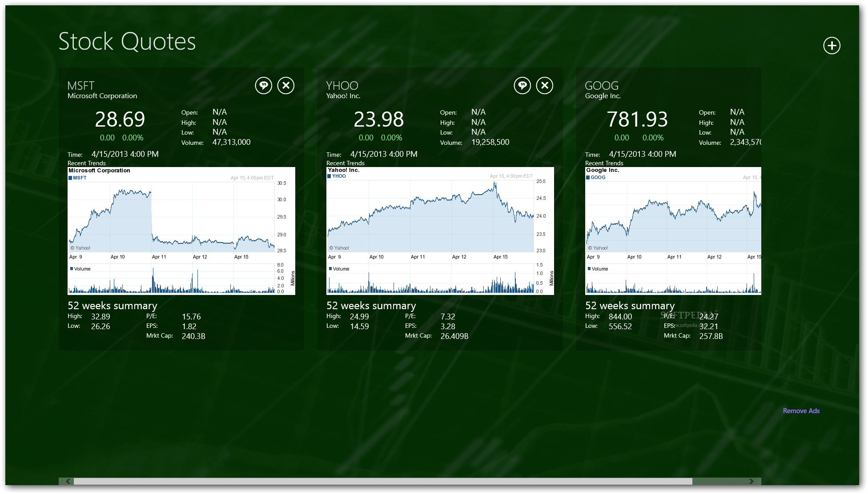Click the GOOG price 781.93
This screenshot has height=494, width=868.
[x=637, y=120]
